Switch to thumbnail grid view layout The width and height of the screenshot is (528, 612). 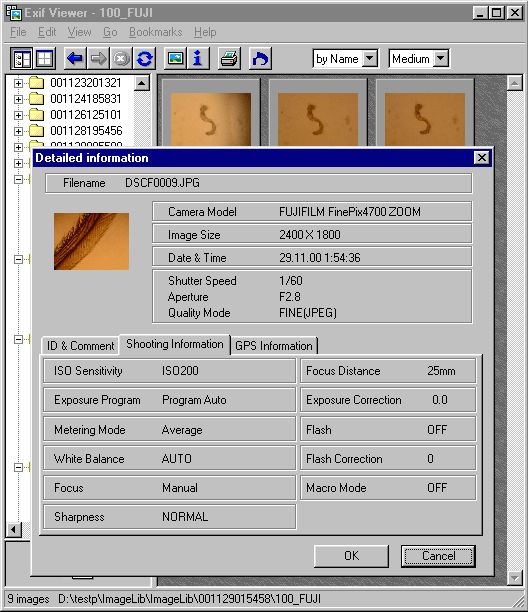point(45,59)
